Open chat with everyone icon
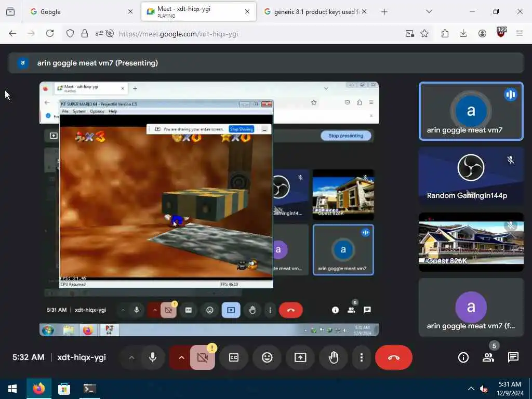Viewport: 532px width, 399px height. point(513,357)
